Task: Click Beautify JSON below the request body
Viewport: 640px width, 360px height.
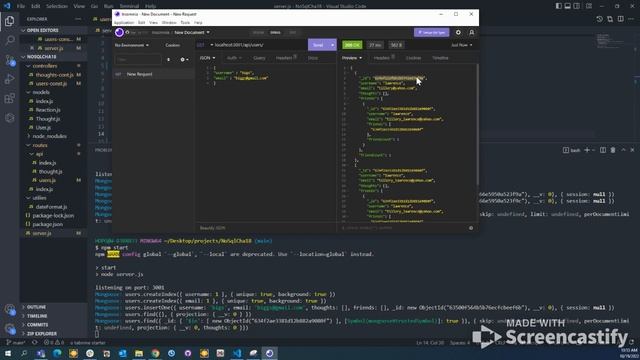Action: click(x=212, y=228)
